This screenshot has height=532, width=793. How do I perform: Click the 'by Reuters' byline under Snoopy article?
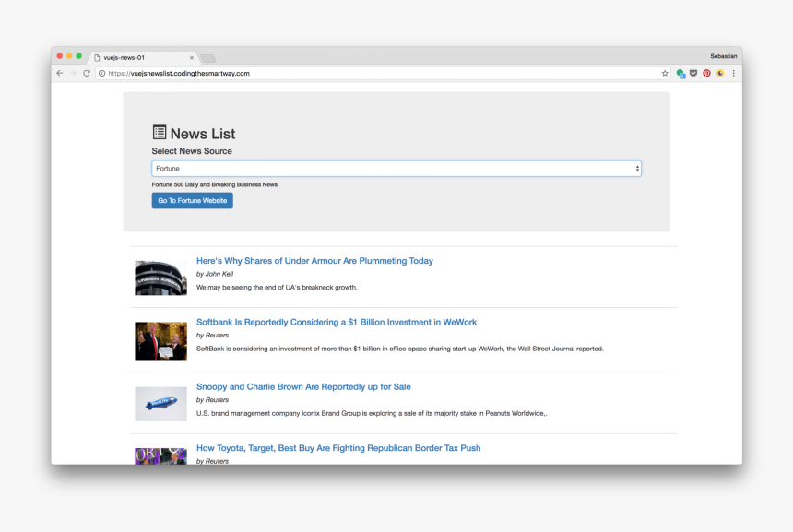(x=212, y=400)
